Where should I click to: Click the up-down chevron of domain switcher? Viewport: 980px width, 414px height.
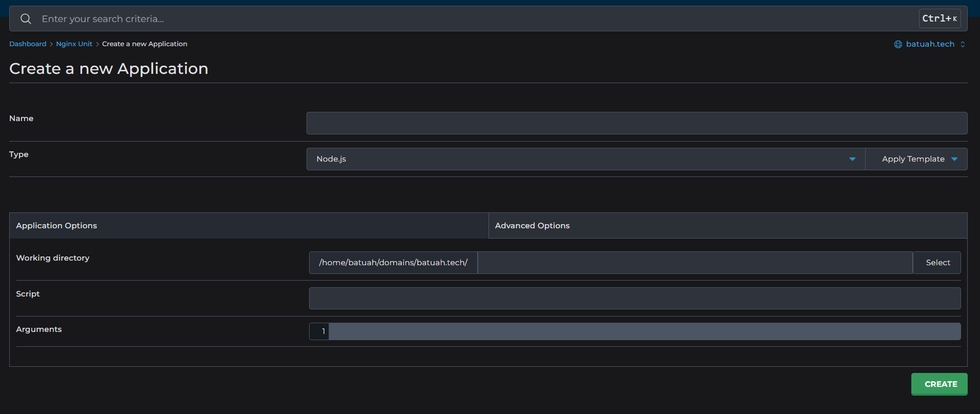[x=963, y=44]
